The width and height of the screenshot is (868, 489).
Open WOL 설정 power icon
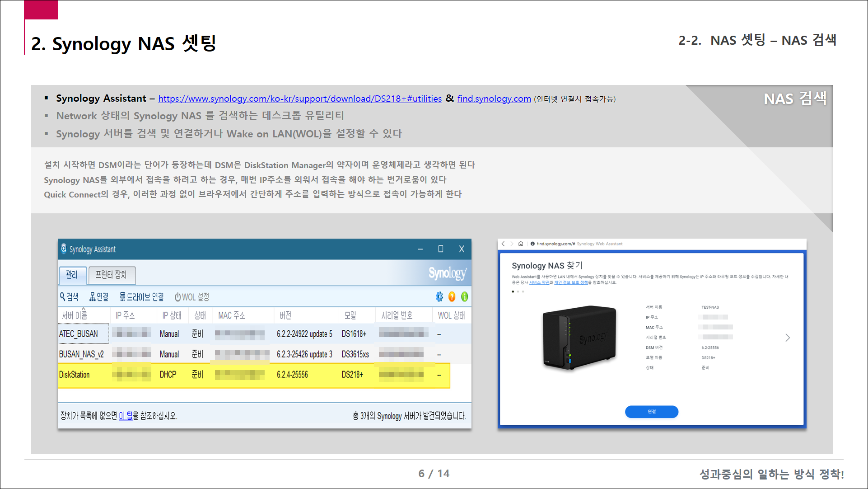(x=177, y=297)
